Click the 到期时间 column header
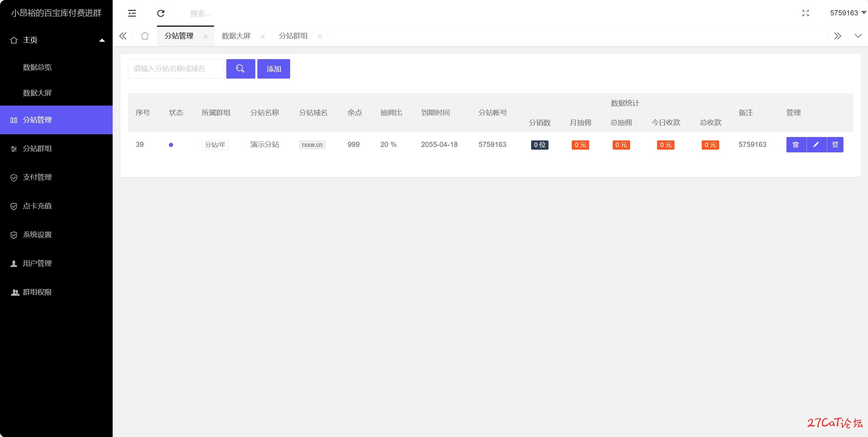Viewport: 868px width, 437px height. click(x=435, y=113)
